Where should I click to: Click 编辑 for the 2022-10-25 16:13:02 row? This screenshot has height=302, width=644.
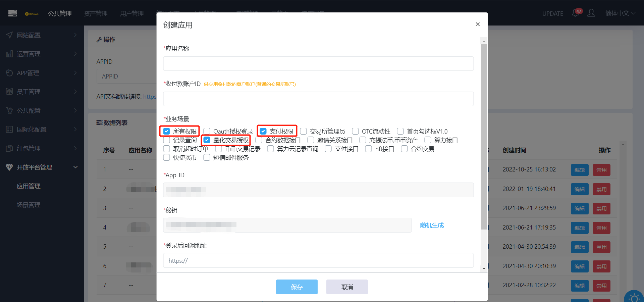point(580,170)
